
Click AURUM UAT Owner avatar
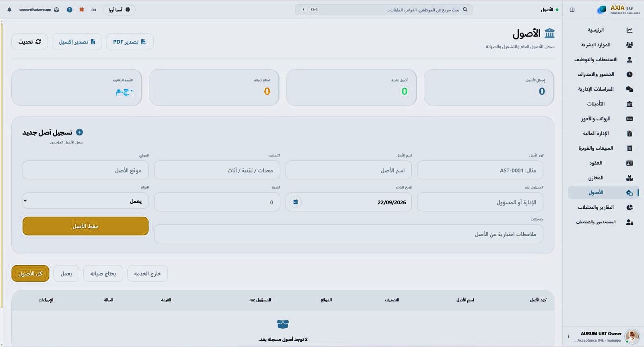pyautogui.click(x=632, y=336)
